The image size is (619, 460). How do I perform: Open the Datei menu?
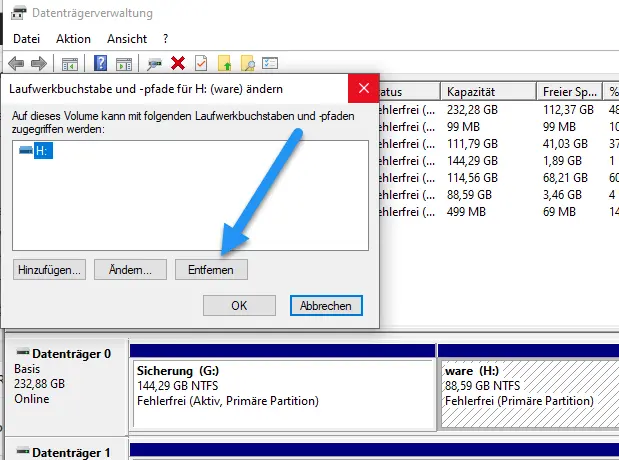click(26, 38)
